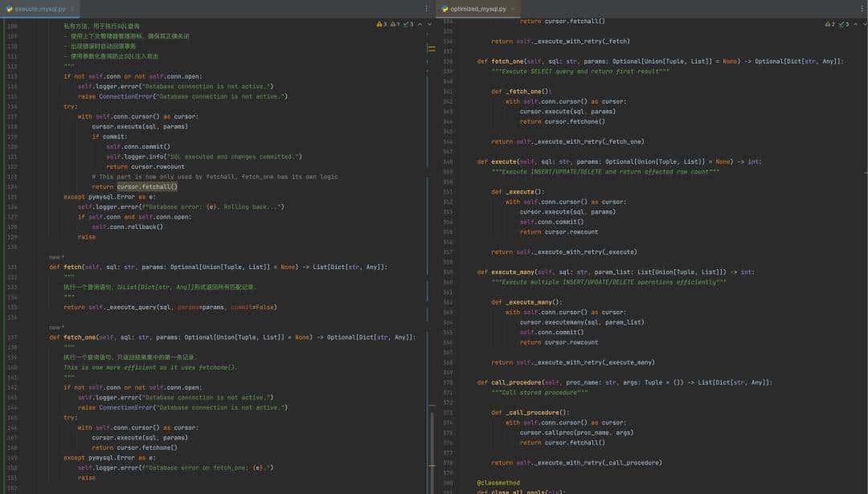Viewport: 868px width, 494px height.
Task: Click line number 131 gutter in left editor
Action: 12,267
